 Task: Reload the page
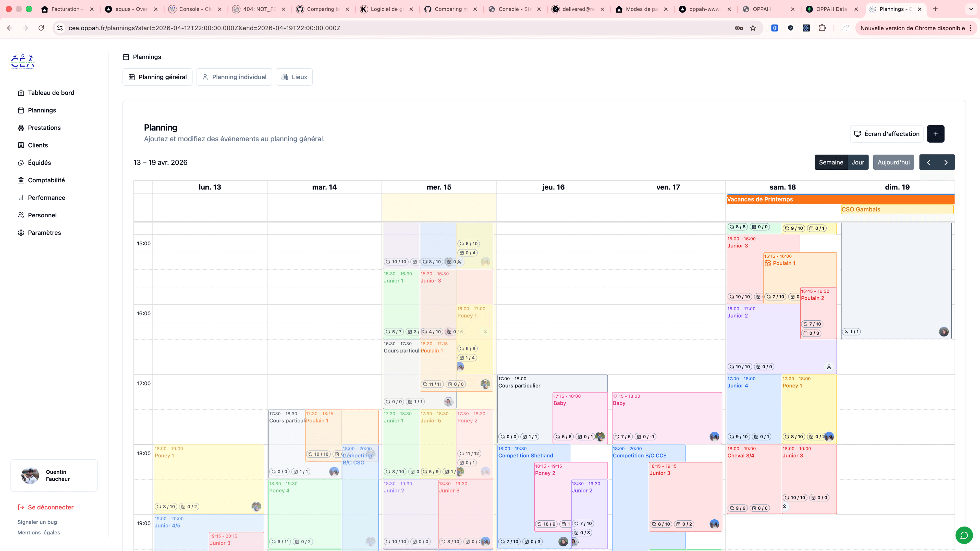tap(41, 28)
